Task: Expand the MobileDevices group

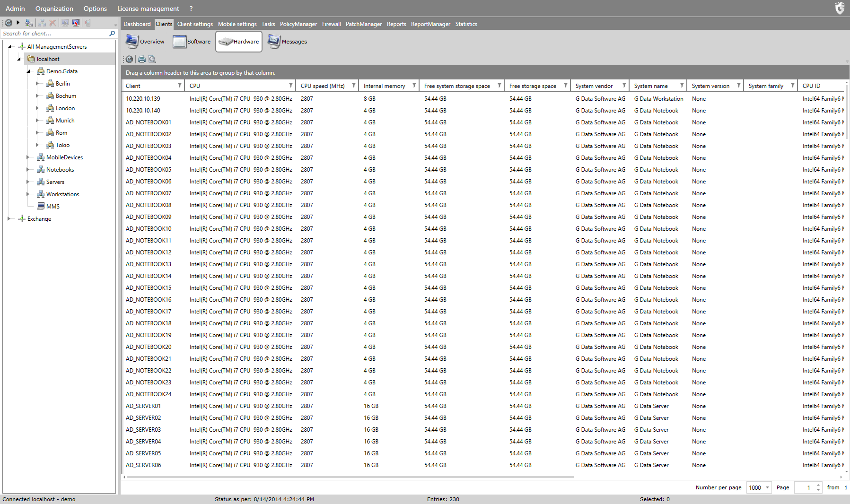Action: [28, 157]
